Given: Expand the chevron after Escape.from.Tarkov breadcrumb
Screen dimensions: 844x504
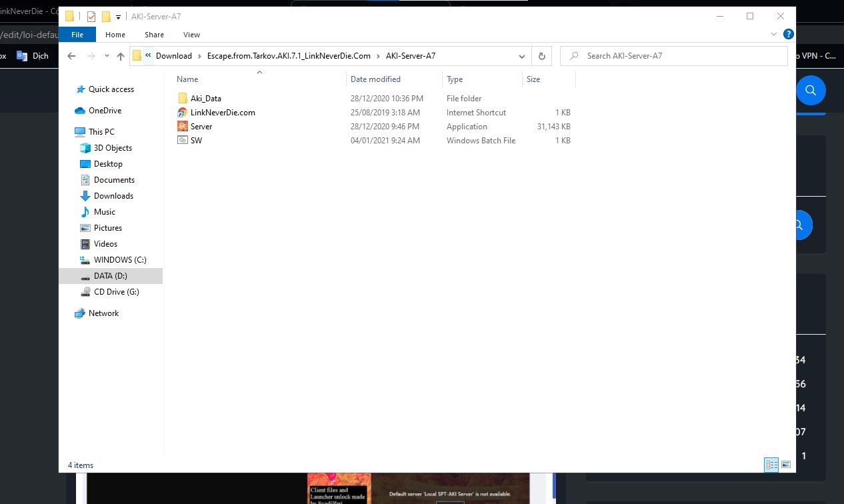Looking at the screenshot, I should tap(378, 56).
